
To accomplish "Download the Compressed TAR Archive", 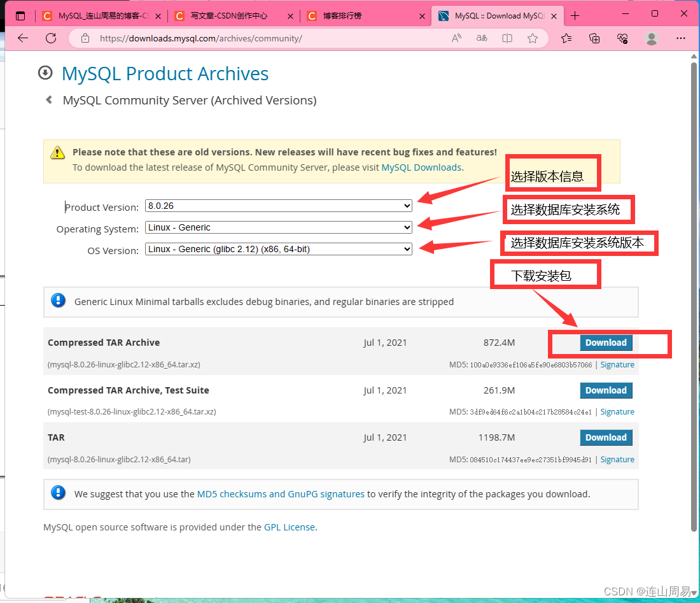I will (606, 343).
